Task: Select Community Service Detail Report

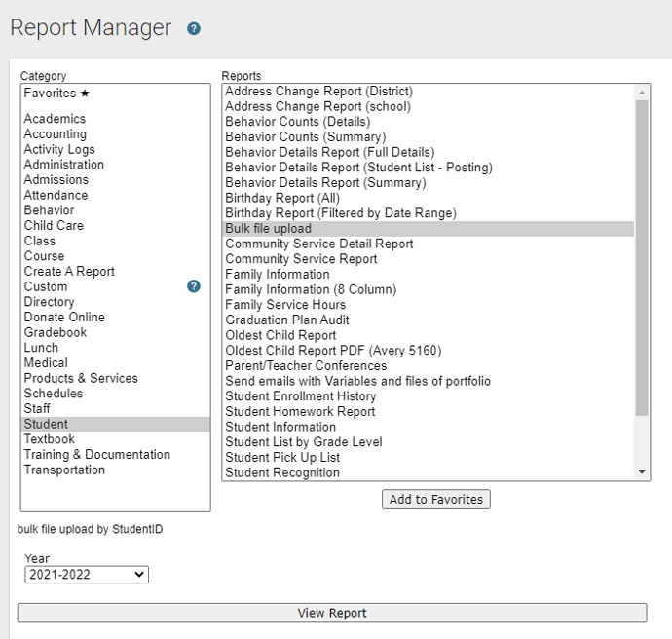Action: click(x=319, y=244)
